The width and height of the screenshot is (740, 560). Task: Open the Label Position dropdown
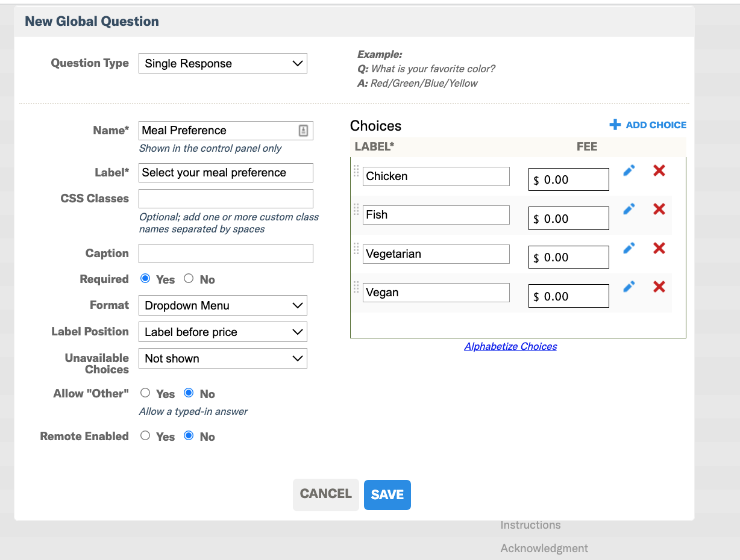pyautogui.click(x=223, y=332)
